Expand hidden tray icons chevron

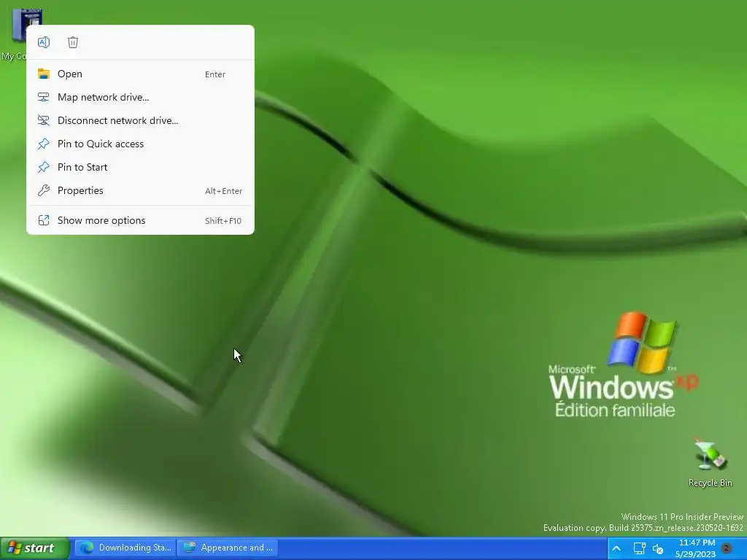[x=616, y=548]
